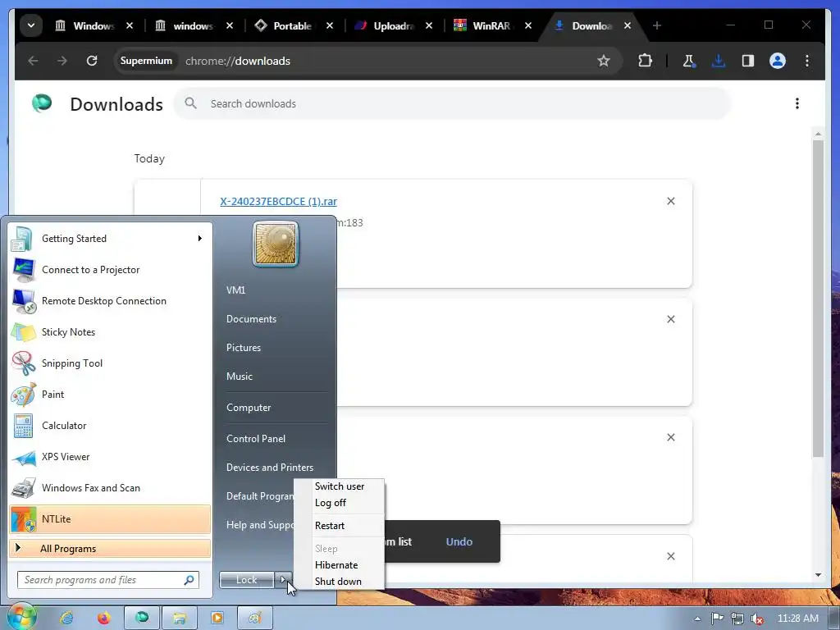Bookmark this page with star icon
Image resolution: width=840 pixels, height=630 pixels.
click(x=604, y=61)
